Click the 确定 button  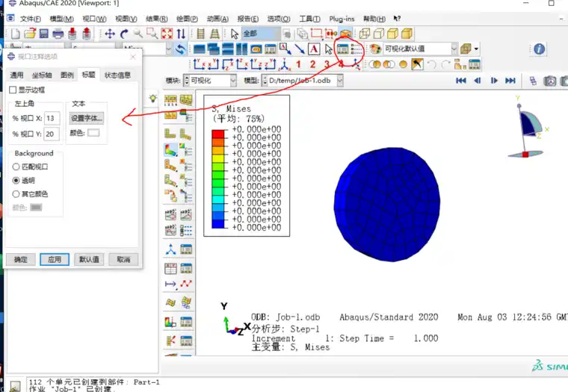point(21,260)
